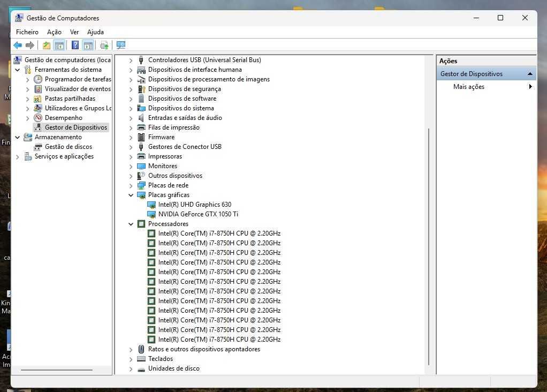Open the Ação menu

tap(54, 32)
